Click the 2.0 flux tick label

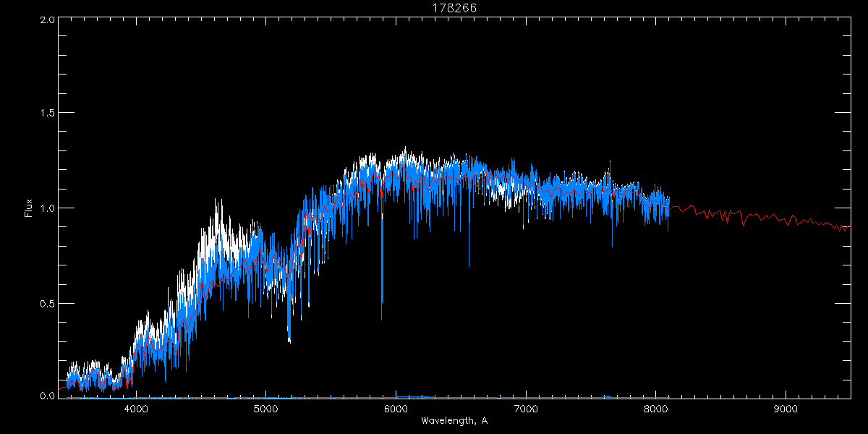click(48, 20)
